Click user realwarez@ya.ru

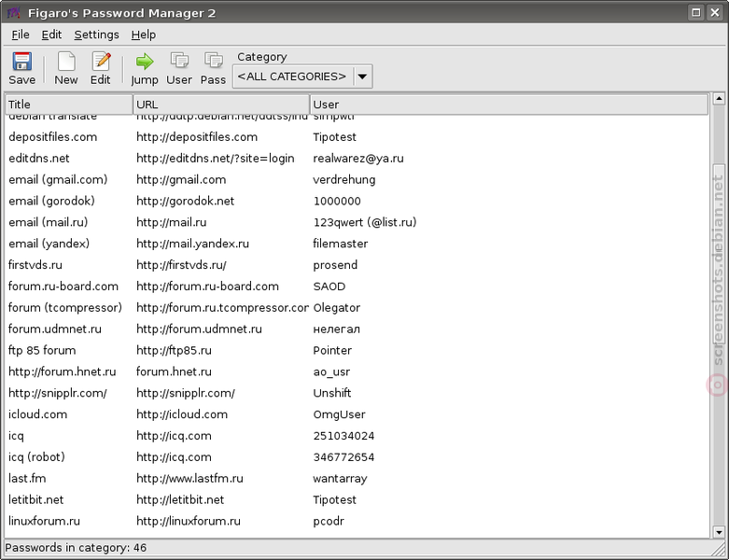click(x=358, y=159)
